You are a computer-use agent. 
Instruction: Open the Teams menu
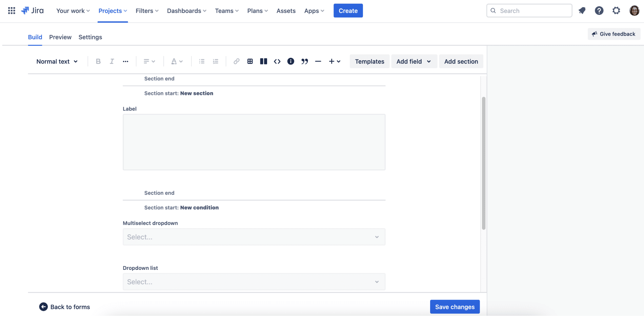point(227,11)
